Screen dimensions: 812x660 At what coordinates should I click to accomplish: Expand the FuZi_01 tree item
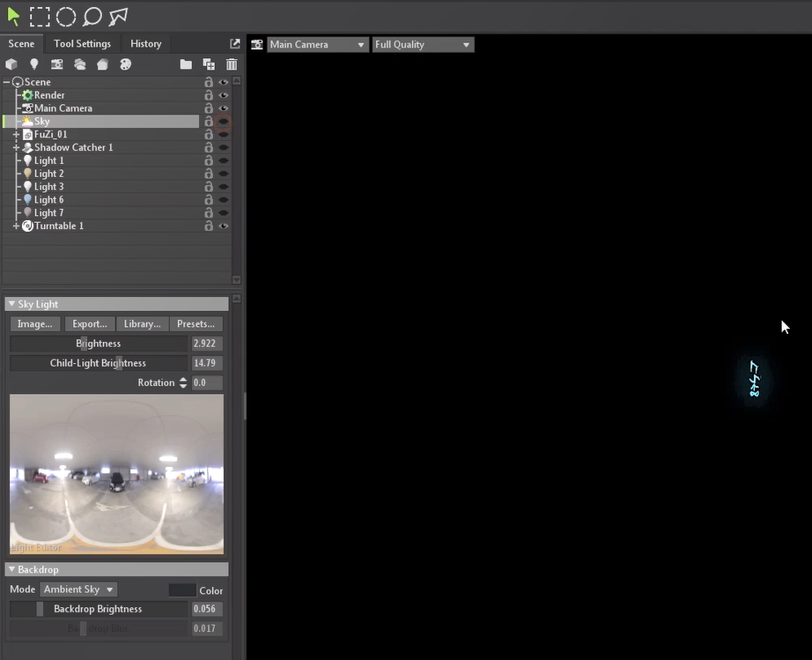click(x=16, y=135)
